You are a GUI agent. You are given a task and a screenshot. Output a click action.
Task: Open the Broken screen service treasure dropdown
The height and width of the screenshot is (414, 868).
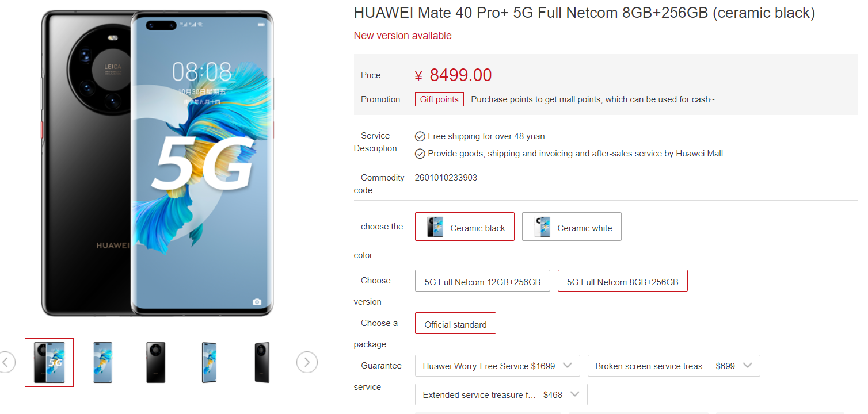pos(673,365)
